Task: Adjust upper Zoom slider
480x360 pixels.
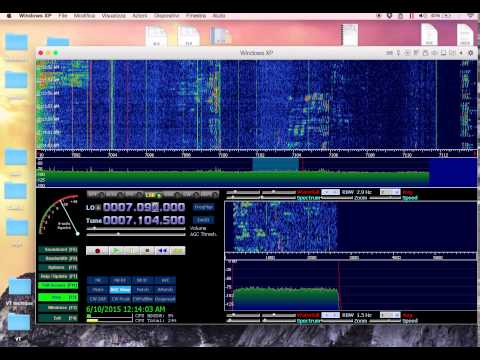Action: (336, 198)
